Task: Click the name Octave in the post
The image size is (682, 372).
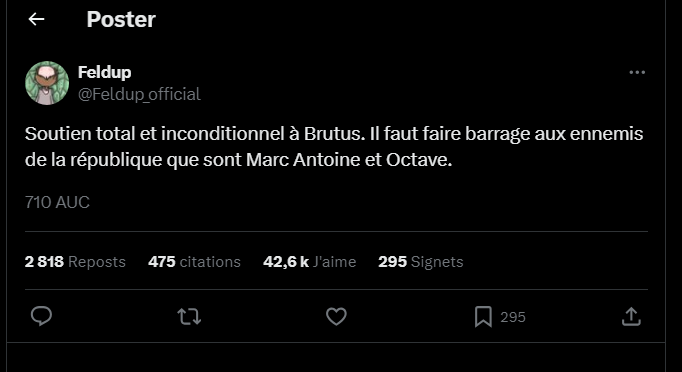Action: 419,160
